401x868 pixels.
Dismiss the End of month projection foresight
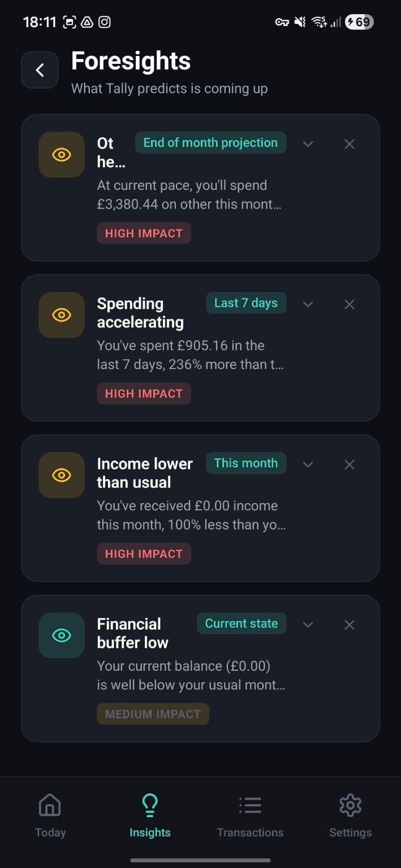[x=350, y=144]
